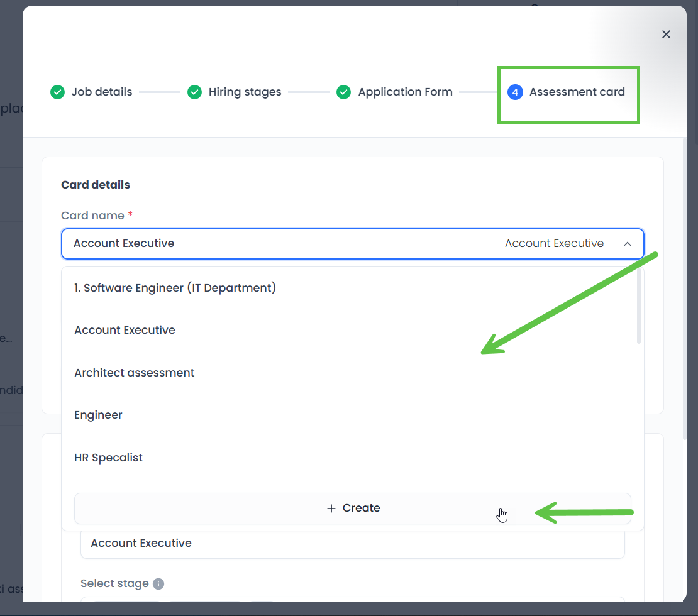Screen dimensions: 698x616
Task: Click the "Assessment card" step label
Action: tap(577, 92)
